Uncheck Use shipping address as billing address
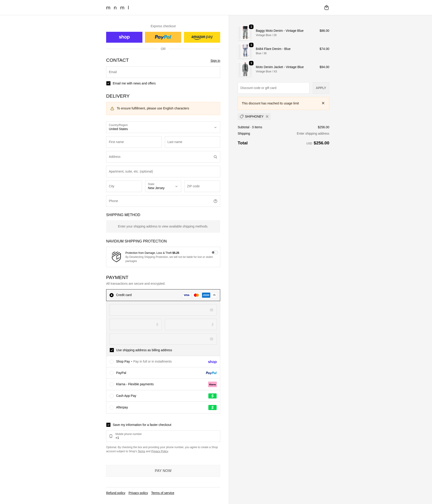Image resolution: width=432 pixels, height=504 pixels. point(112,350)
